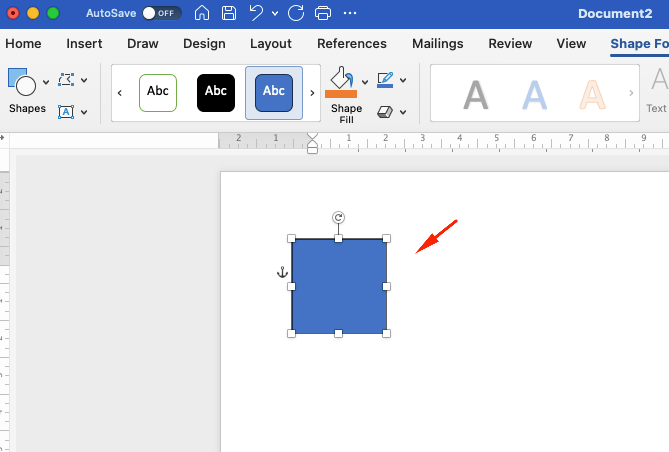
Task: Show next shape styles
Action: click(x=312, y=93)
